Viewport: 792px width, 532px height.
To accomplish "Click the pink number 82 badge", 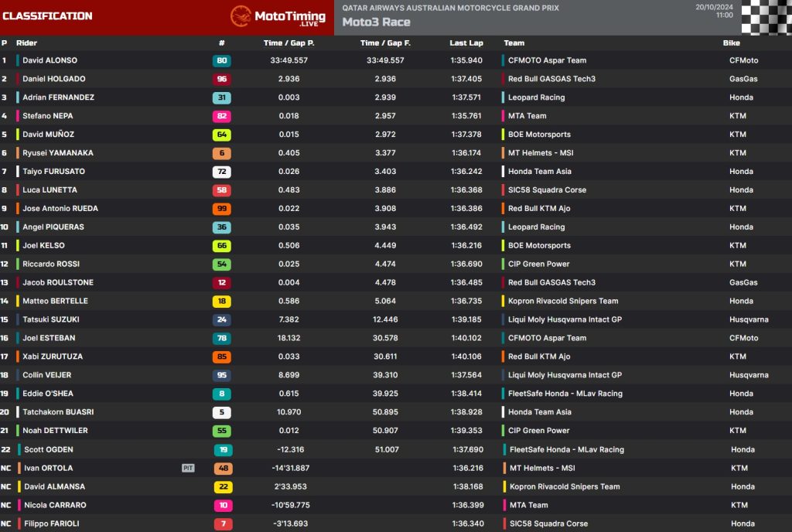I will click(x=221, y=116).
